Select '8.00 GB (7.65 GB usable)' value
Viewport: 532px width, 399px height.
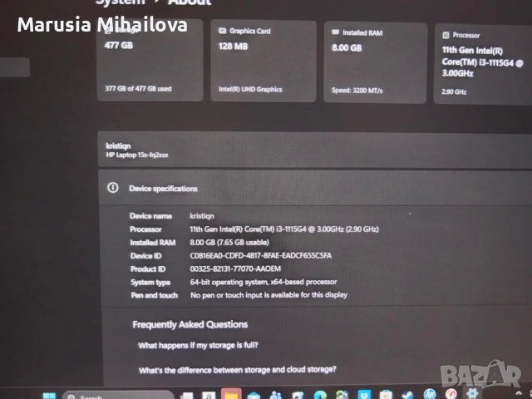tap(229, 242)
